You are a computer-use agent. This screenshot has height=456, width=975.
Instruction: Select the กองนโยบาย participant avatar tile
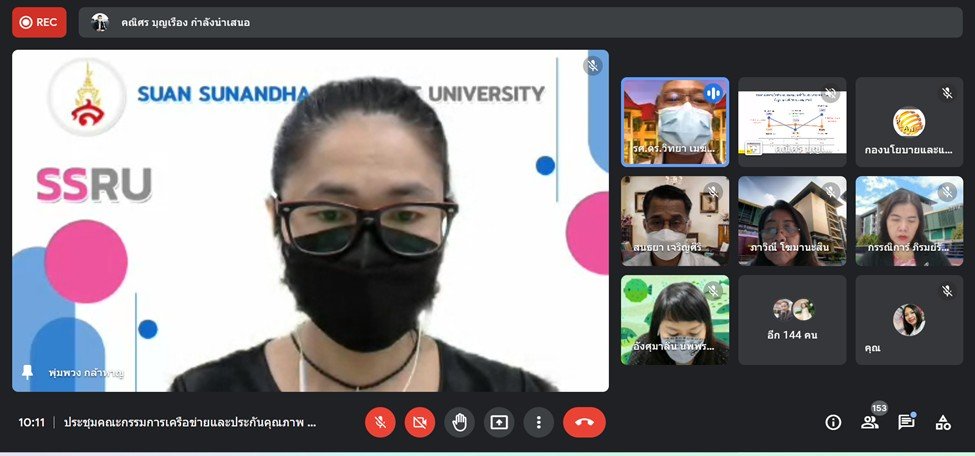[908, 121]
